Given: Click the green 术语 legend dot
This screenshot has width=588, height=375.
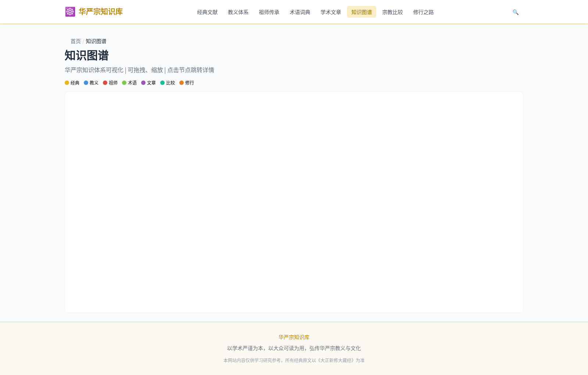Looking at the screenshot, I should coord(124,83).
